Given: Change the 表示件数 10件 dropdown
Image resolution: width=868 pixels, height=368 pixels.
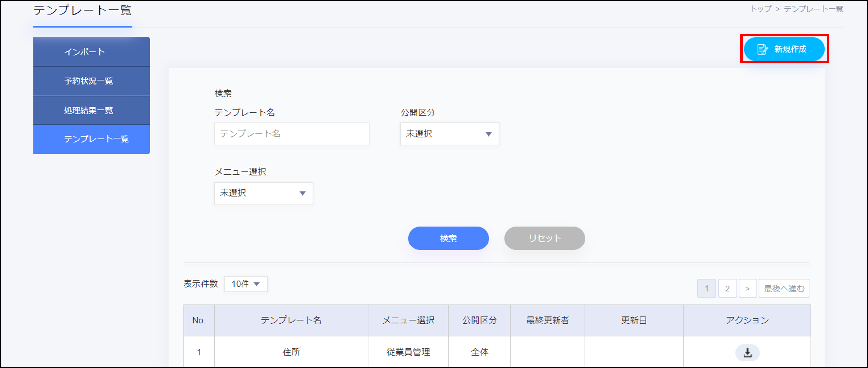Looking at the screenshot, I should click(246, 284).
